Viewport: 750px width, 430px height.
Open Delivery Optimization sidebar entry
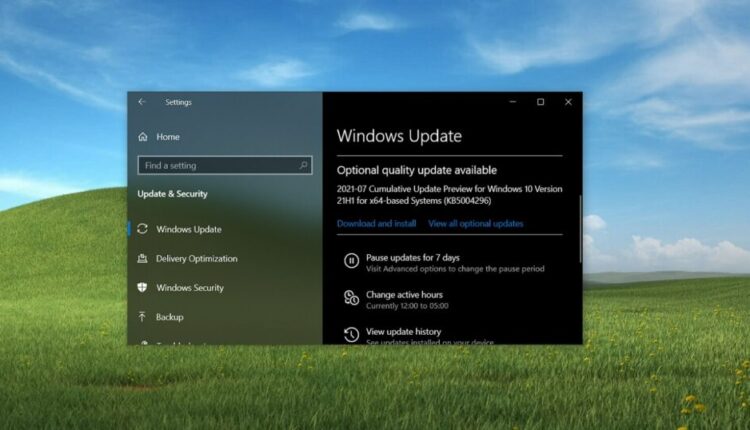click(x=197, y=258)
